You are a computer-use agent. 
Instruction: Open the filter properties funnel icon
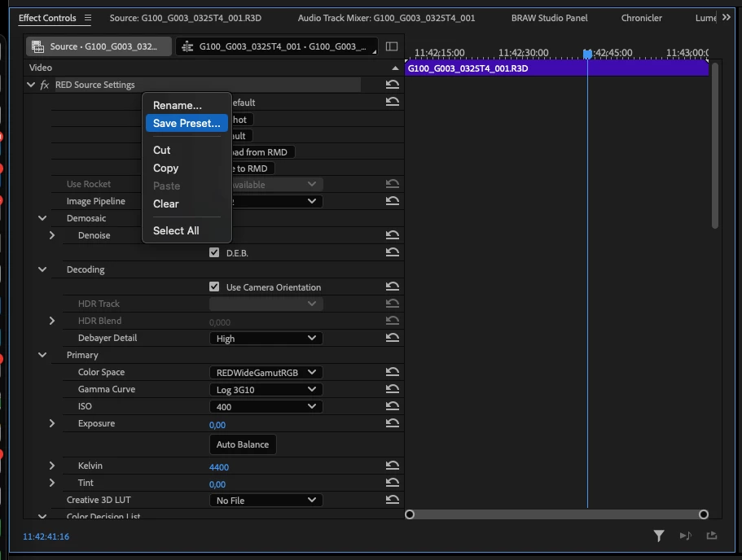(659, 536)
